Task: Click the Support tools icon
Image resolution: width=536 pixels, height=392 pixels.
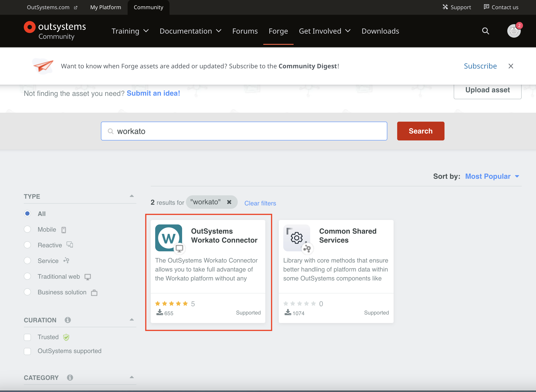Action: 445,7
